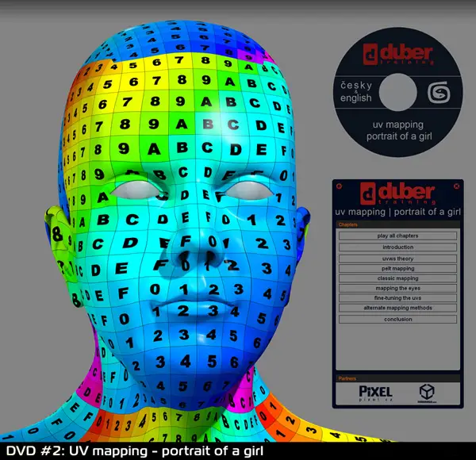The image size is (476, 460).
Task: Click the duber training logo in the menu panel
Action: coord(397,194)
